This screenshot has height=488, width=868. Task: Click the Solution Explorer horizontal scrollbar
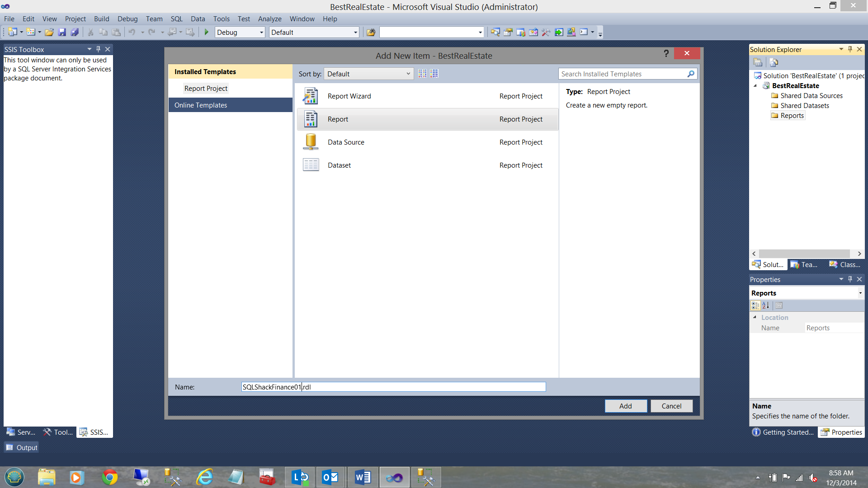(x=805, y=254)
